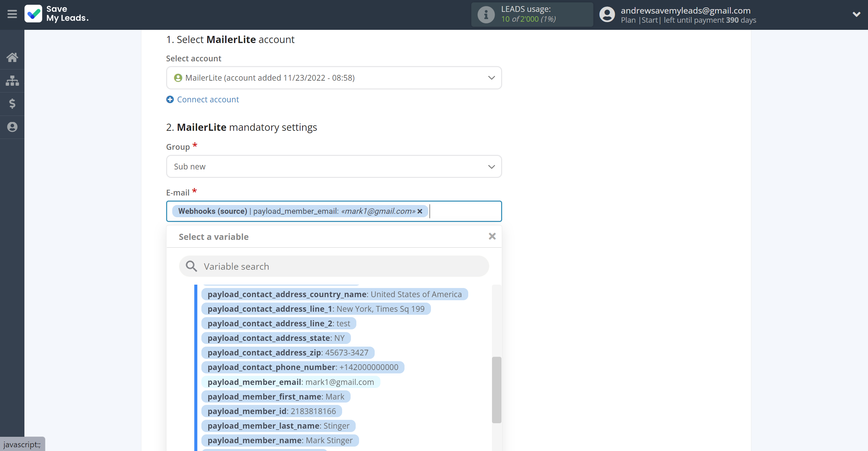Click the plus icon beside Connect account

pyautogui.click(x=170, y=100)
